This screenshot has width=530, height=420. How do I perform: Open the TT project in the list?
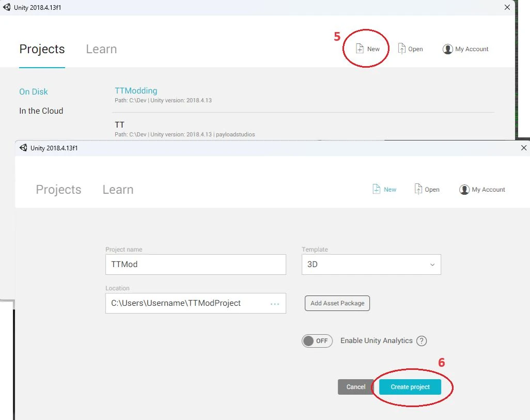pyautogui.click(x=119, y=125)
